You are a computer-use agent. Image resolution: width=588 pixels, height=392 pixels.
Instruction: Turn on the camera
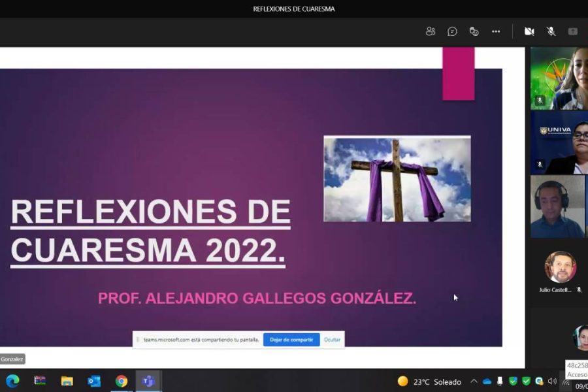[x=529, y=31]
